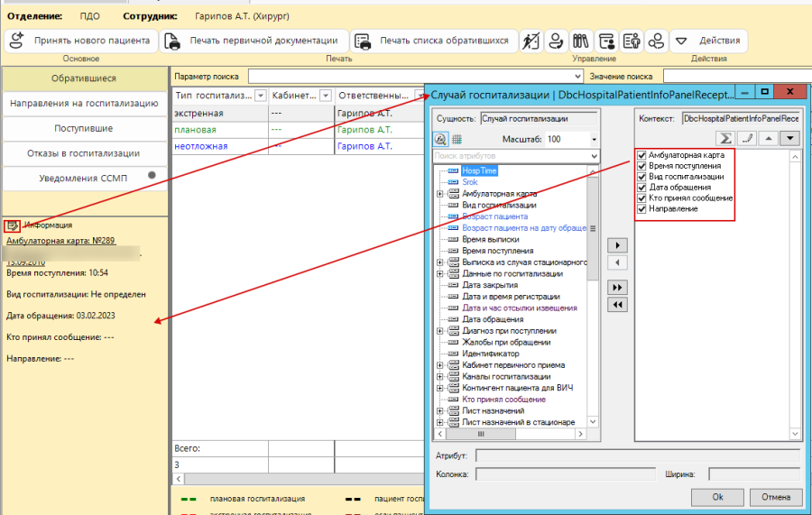Click Принять нового пациента button

coord(80,41)
